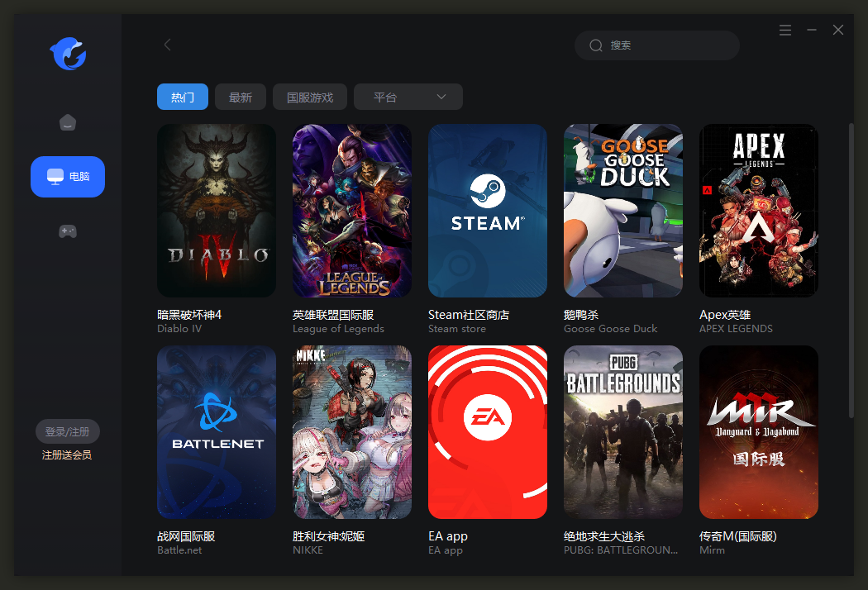Click the 战网国际服 title text
Image resolution: width=868 pixels, height=590 pixels.
click(186, 536)
